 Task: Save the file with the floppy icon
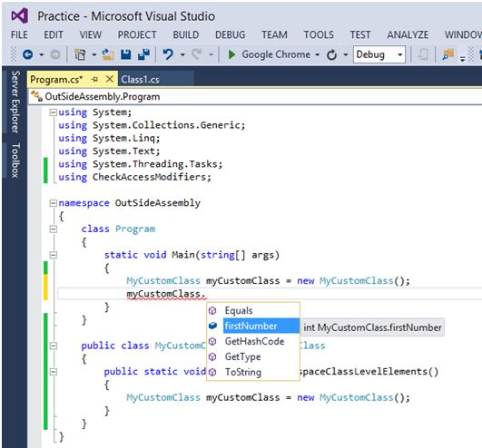click(125, 54)
